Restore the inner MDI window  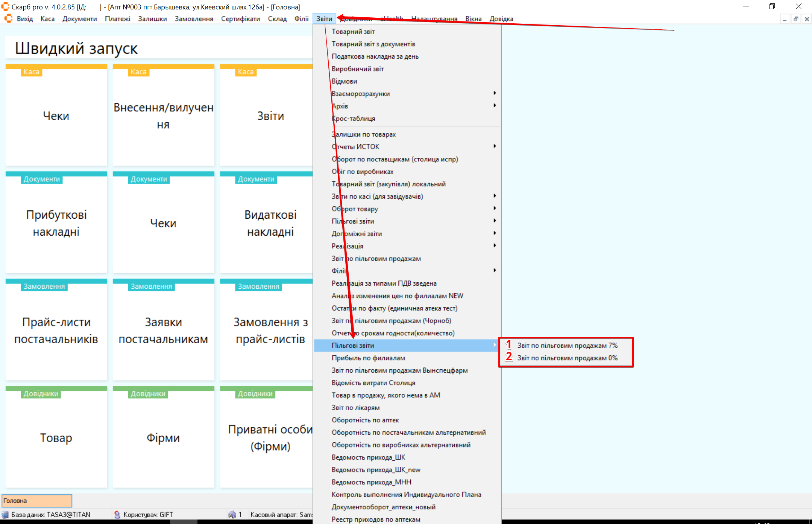[796, 19]
